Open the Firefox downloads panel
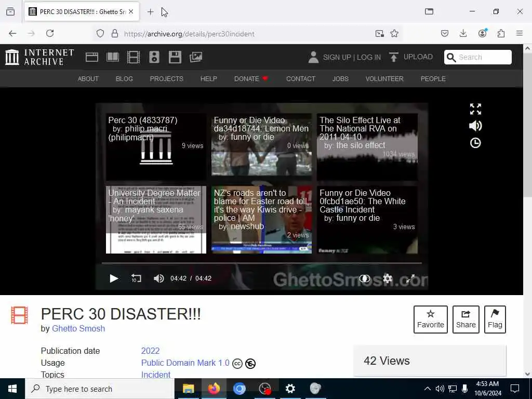Image resolution: width=532 pixels, height=399 pixels. click(x=463, y=33)
